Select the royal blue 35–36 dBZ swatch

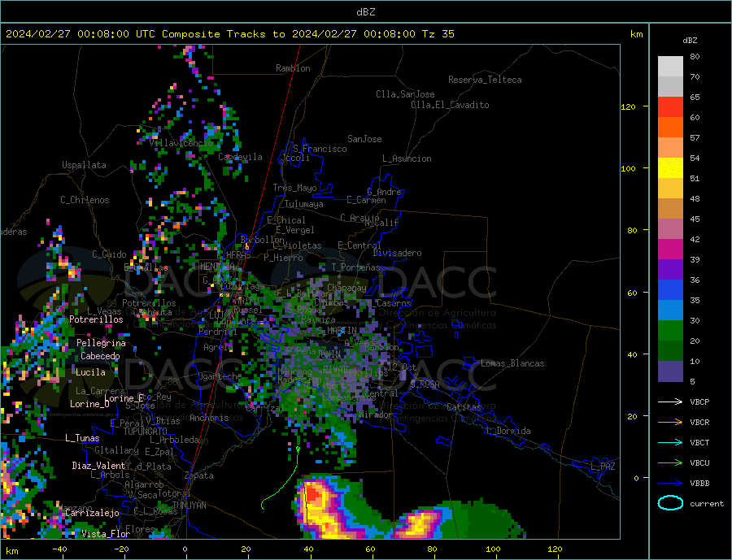[x=670, y=290]
